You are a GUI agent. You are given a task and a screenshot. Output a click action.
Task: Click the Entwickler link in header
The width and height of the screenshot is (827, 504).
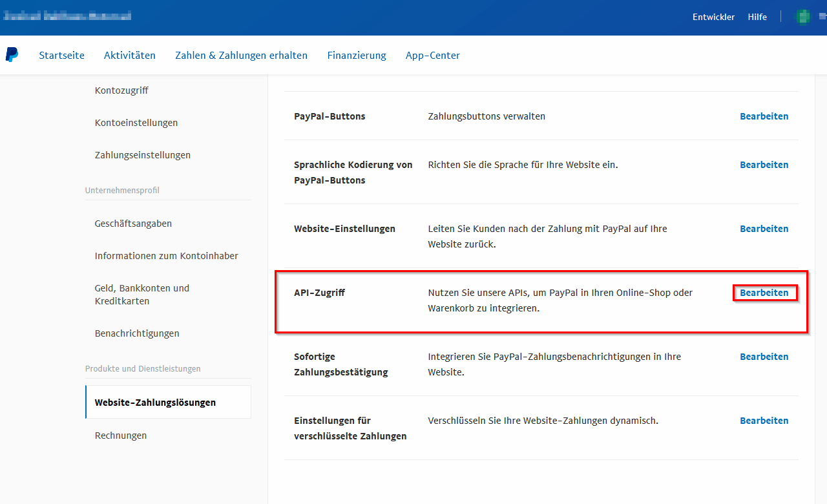(x=713, y=17)
